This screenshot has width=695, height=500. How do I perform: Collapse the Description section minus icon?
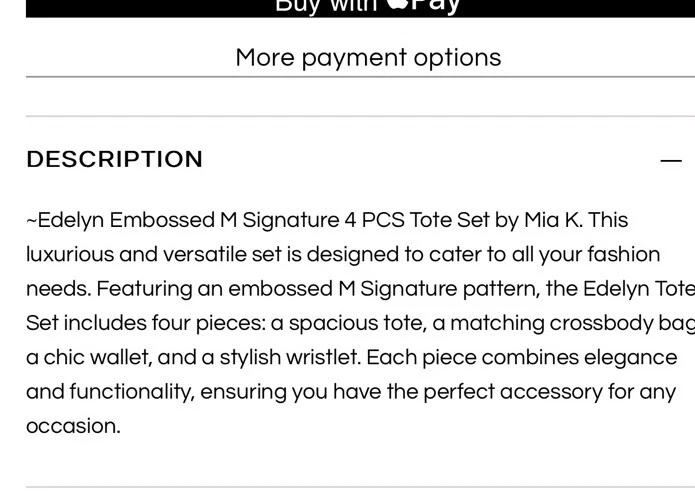[x=671, y=160]
